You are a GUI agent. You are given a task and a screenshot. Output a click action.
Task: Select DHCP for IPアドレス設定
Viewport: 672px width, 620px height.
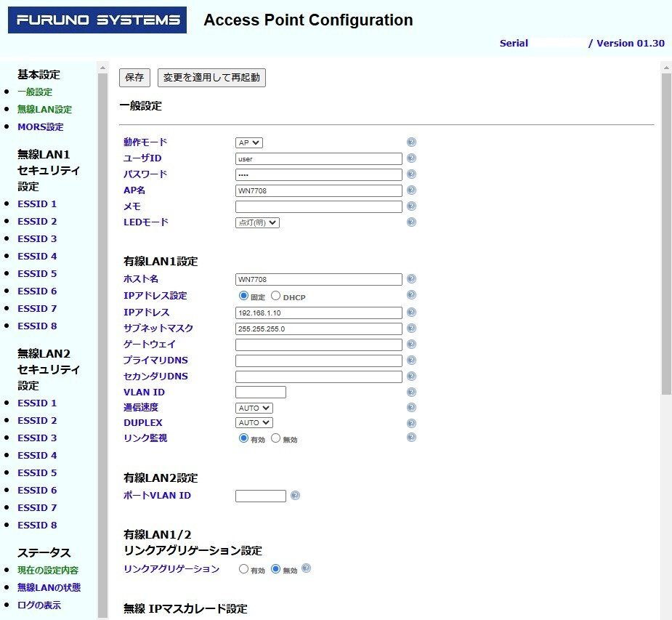(x=276, y=297)
